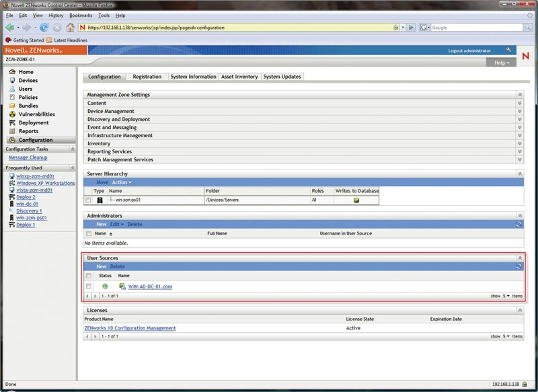This screenshot has height=392, width=538.
Task: Expand the Content settings section
Action: [x=520, y=103]
